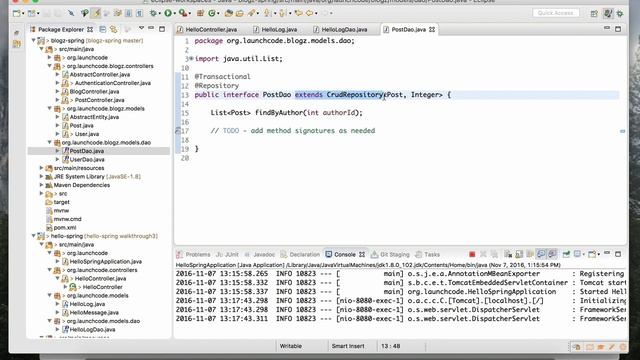Expand the Maven Dependencies node
The image size is (640, 360).
click(x=41, y=185)
